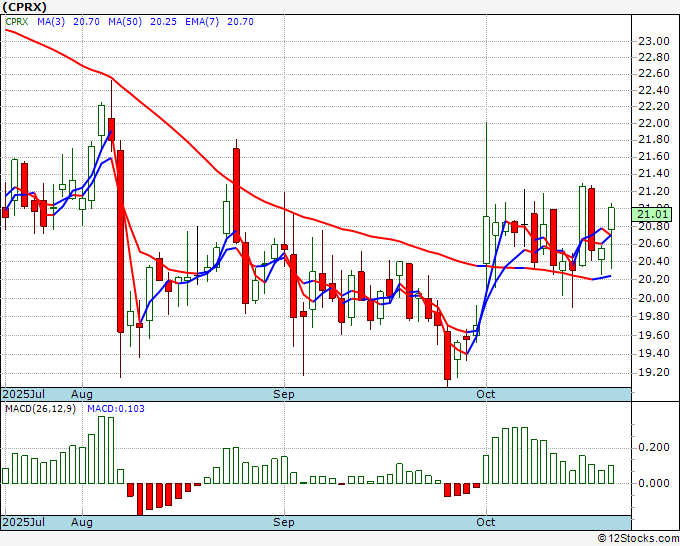Open the ©12Stocks.com credit link
Image resolution: width=680 pixels, height=546 pixels.
pos(638,539)
